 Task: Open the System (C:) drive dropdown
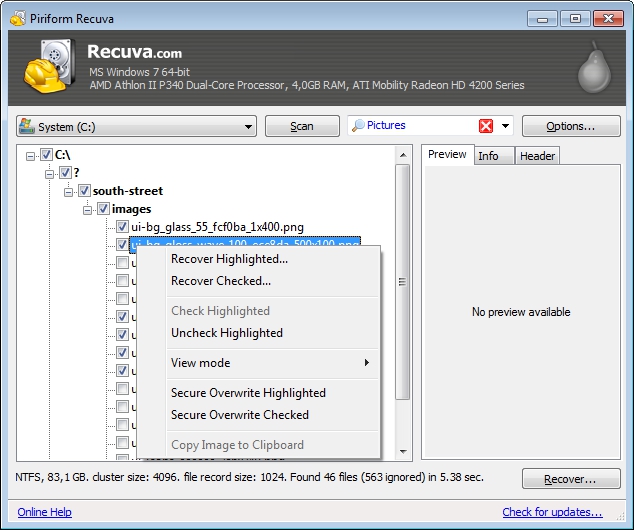249,127
